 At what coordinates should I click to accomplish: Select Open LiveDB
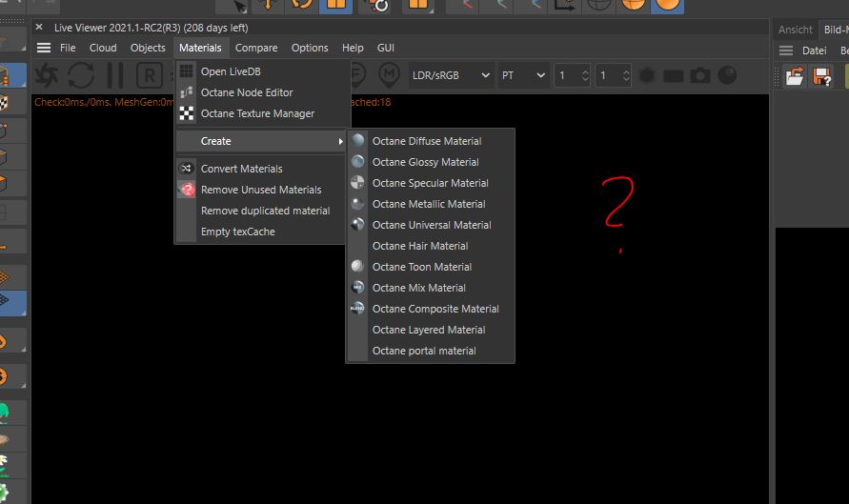click(x=261, y=71)
